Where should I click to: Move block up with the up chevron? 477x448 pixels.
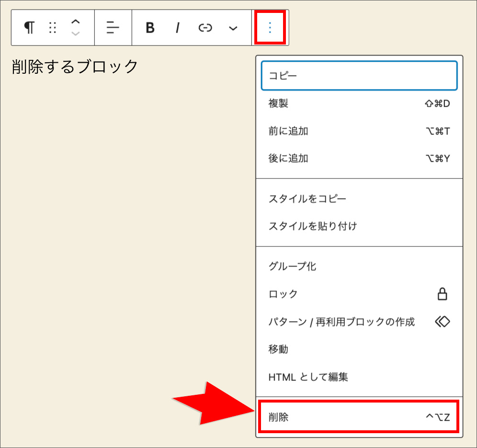75,22
